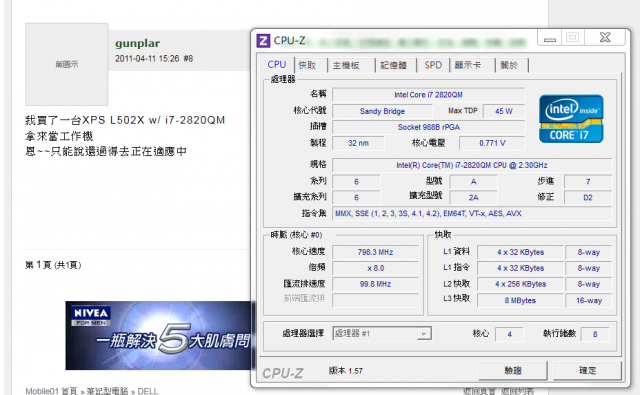The height and width of the screenshot is (395, 640).
Task: Click the threads count value 8
Action: pyautogui.click(x=595, y=334)
